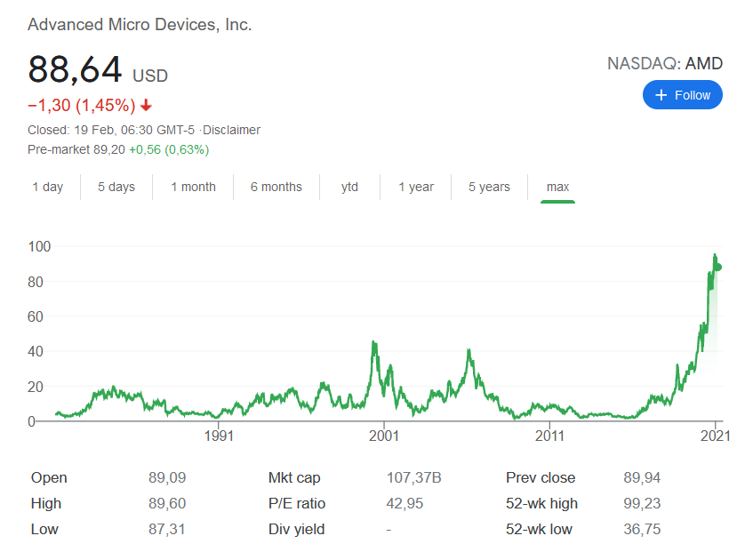This screenshot has height=560, width=753.
Task: Click the Pre-market 89,20 text
Action: coord(76,150)
